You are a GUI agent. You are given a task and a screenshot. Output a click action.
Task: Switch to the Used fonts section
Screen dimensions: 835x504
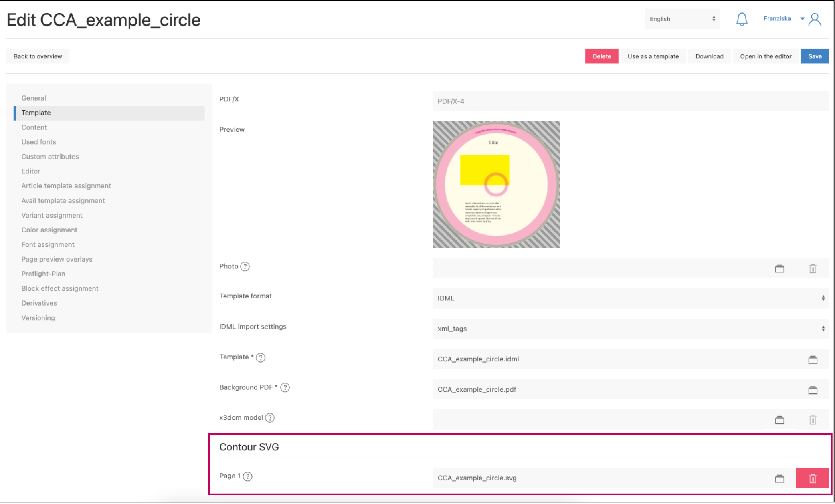[x=38, y=142]
